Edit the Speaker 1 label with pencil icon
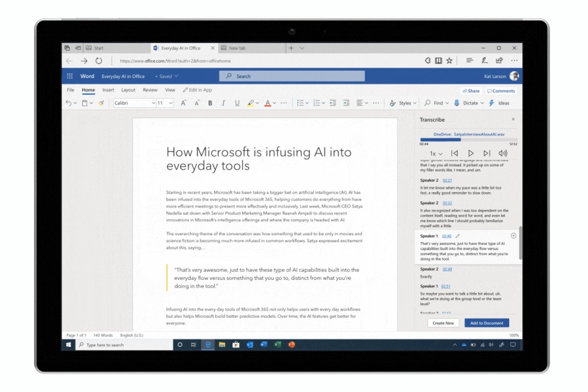The image size is (588, 392). click(458, 236)
